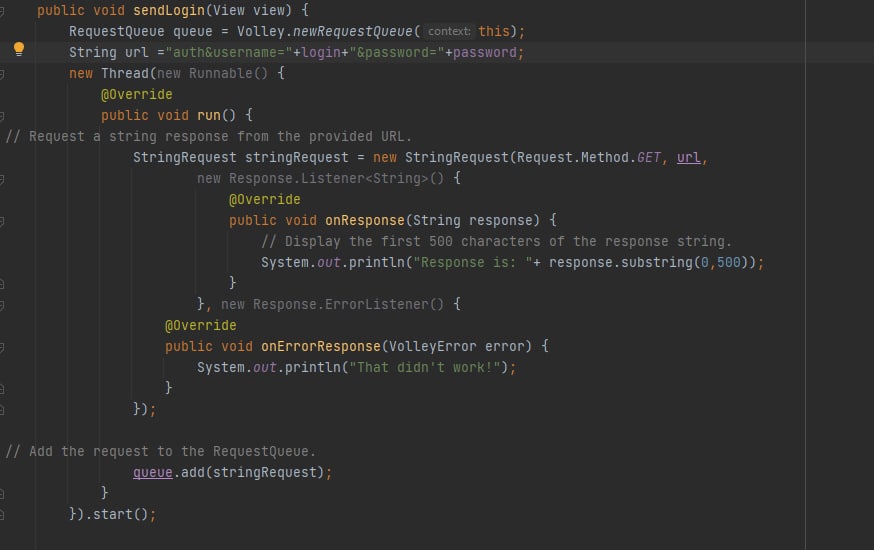Click the underlined queue in queue.add
The image size is (874, 550).
coord(153,473)
